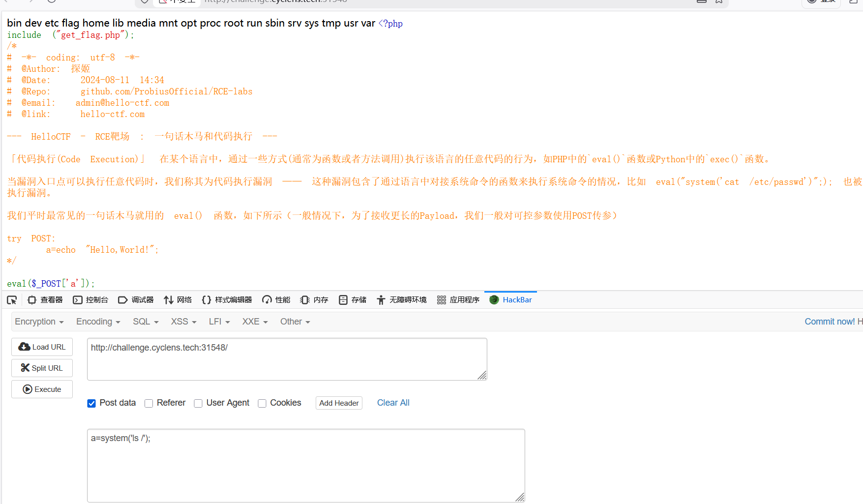The height and width of the screenshot is (504, 863).
Task: Open the Network (网络) tab
Action: pos(178,300)
